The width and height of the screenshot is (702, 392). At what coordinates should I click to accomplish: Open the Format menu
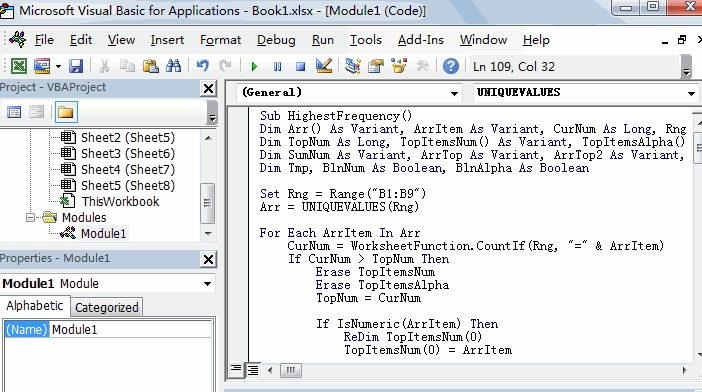pyautogui.click(x=220, y=40)
